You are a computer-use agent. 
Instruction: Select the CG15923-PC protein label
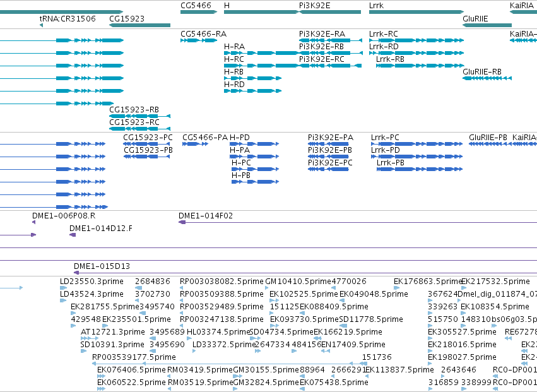click(x=148, y=138)
